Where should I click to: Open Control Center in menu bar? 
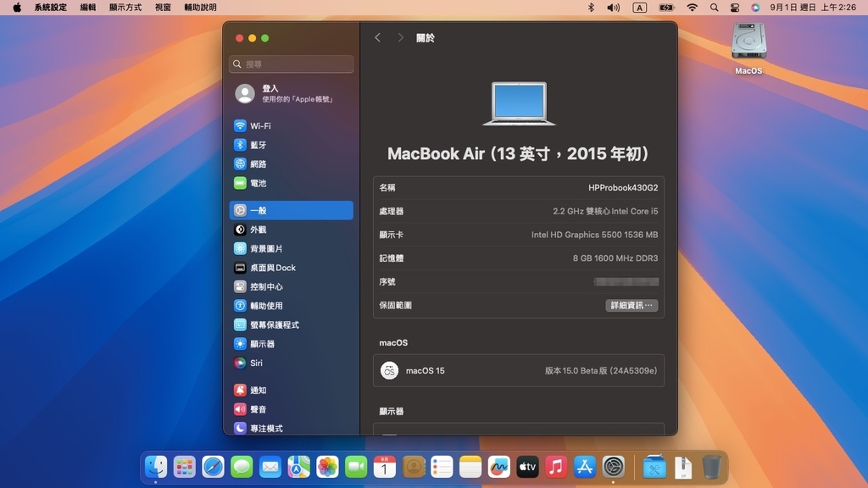coord(735,7)
